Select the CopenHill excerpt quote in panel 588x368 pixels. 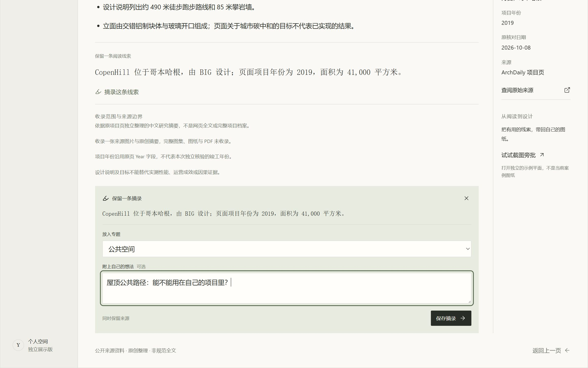(223, 213)
